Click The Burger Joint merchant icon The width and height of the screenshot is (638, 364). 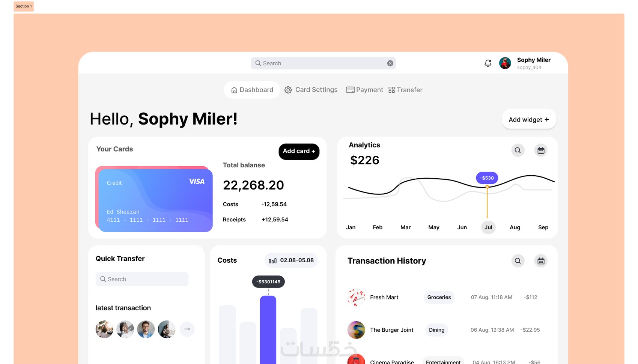(x=356, y=330)
